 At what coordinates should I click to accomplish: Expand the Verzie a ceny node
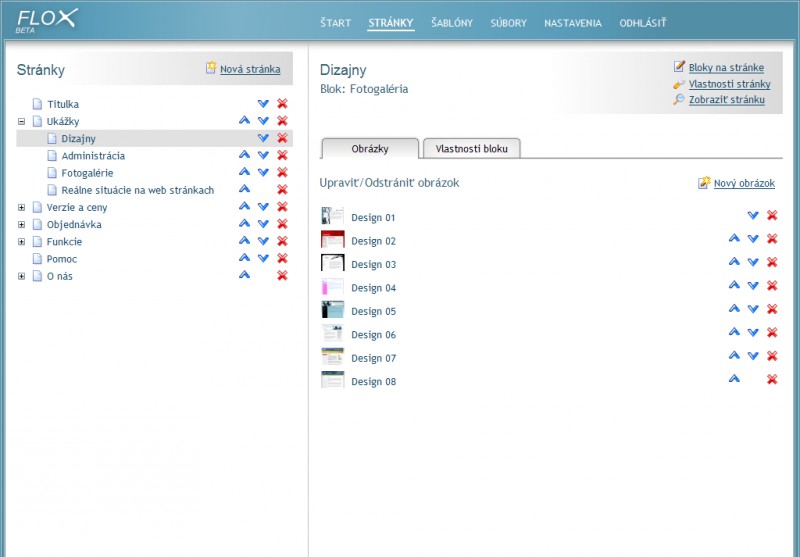[21, 208]
